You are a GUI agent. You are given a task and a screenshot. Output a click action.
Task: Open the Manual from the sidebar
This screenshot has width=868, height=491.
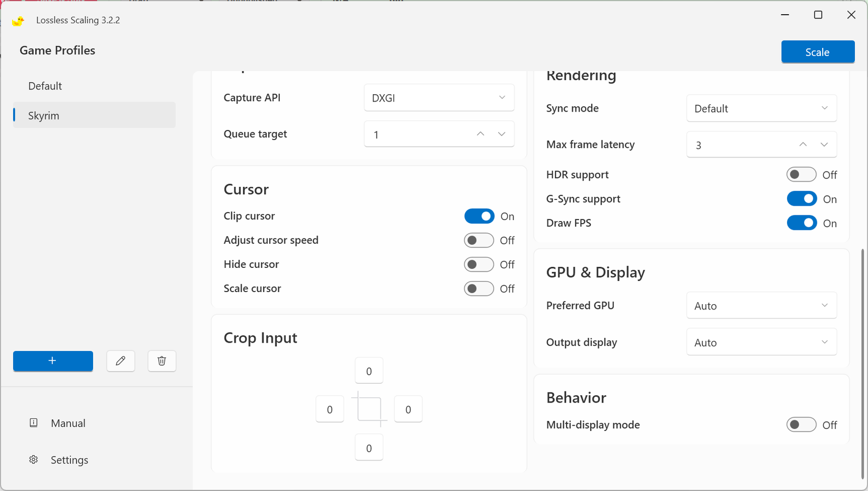click(x=68, y=423)
